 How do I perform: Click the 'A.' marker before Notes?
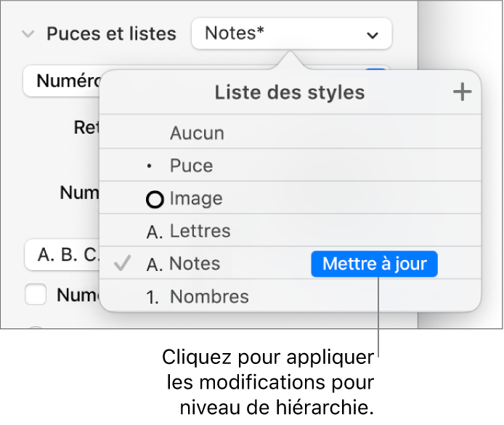click(x=155, y=264)
